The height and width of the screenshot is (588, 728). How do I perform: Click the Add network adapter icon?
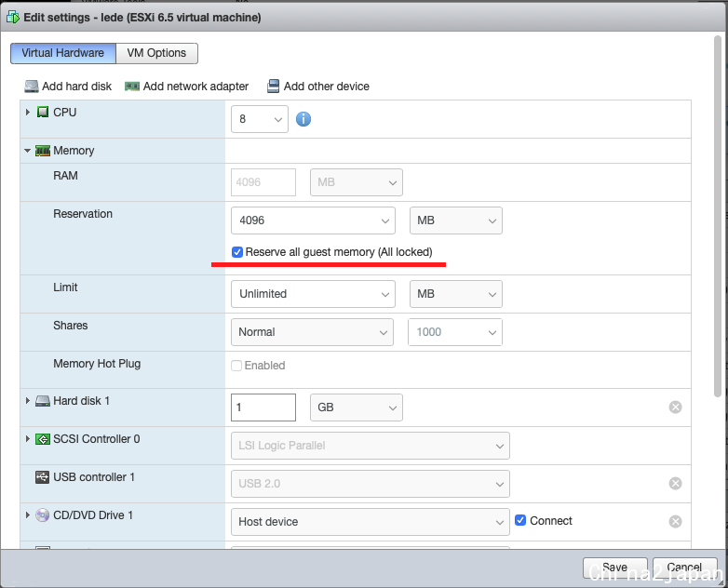tap(132, 87)
